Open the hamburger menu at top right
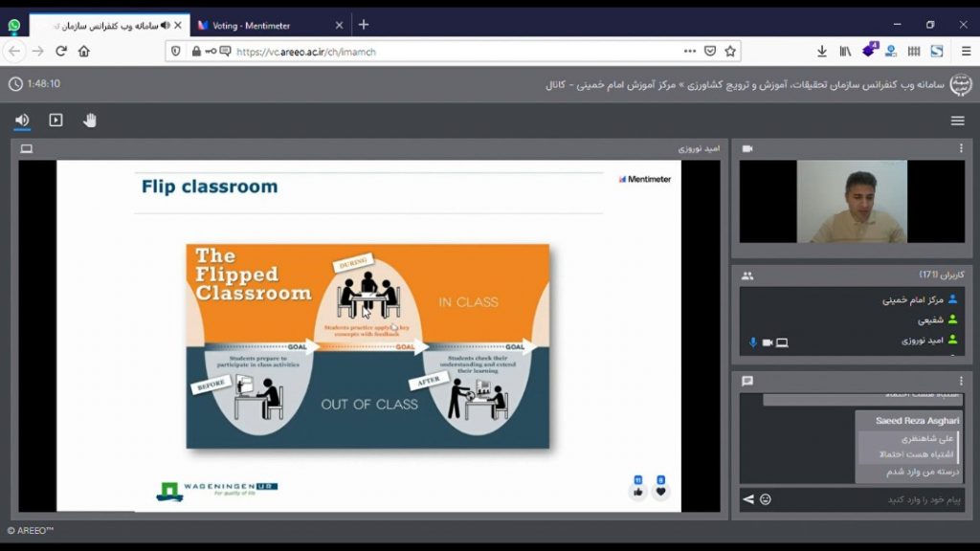Viewport: 980px width, 551px height. [x=957, y=121]
